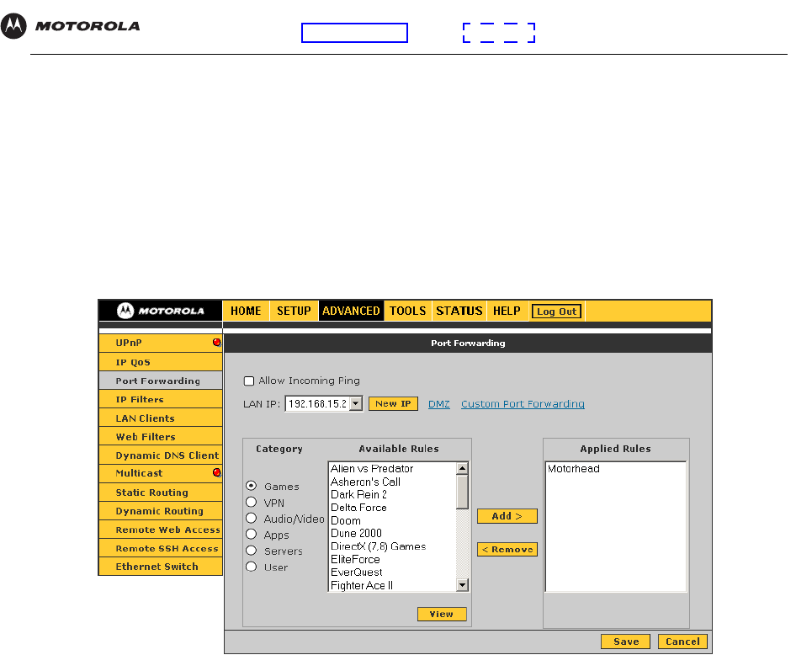Switch to the SETUP tab
This screenshot has height=655, width=812.
coord(294,311)
